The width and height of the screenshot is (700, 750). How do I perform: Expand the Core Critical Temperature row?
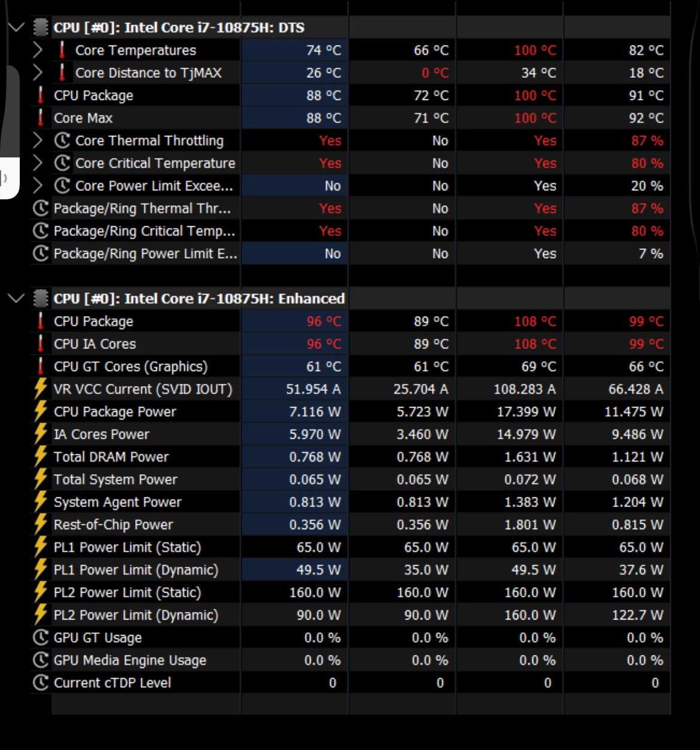(38, 163)
